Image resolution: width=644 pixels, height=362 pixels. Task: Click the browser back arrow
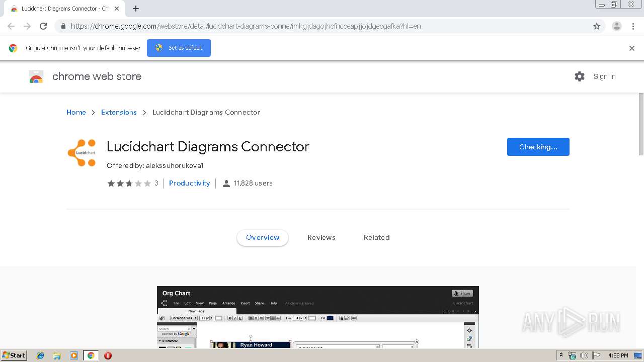[x=11, y=26]
